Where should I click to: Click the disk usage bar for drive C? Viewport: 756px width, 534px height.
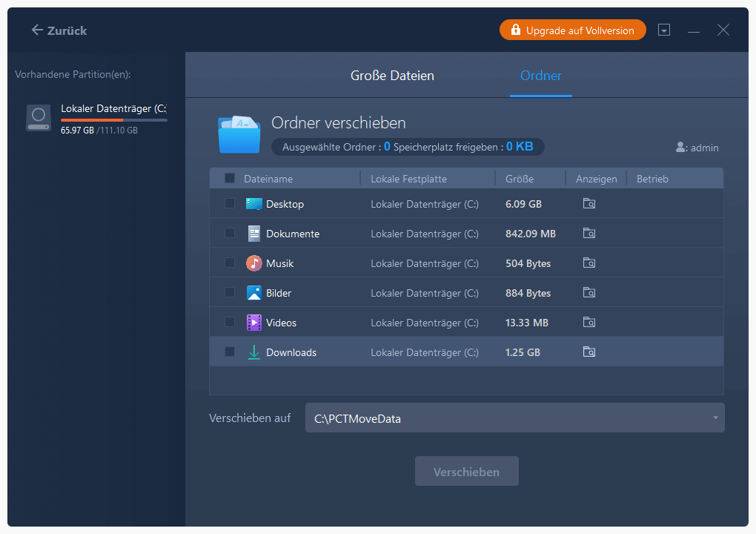pyautogui.click(x=113, y=120)
